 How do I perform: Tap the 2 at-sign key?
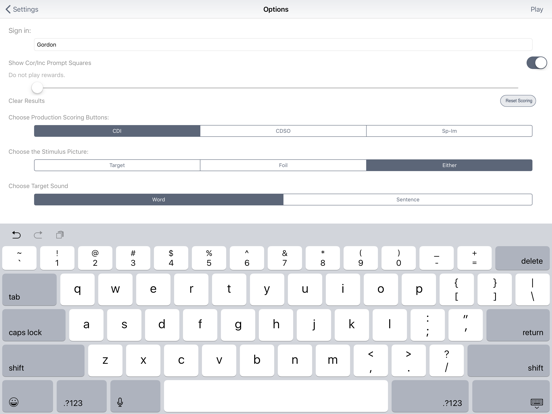(x=95, y=258)
